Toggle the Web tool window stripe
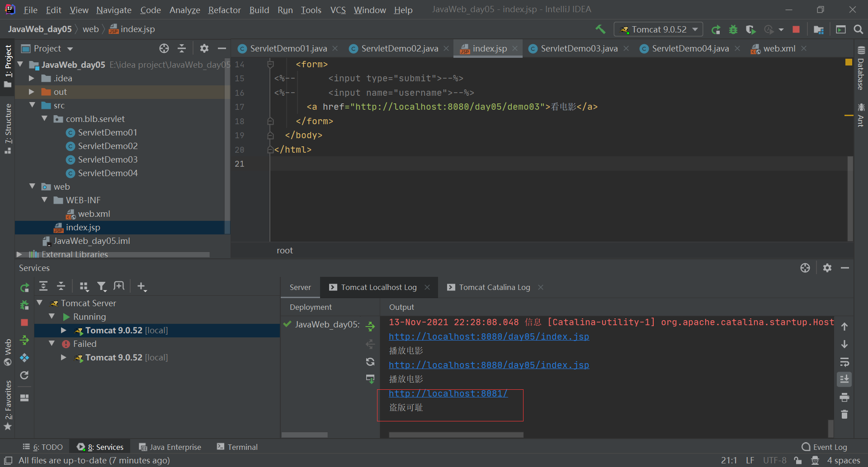868x467 pixels. point(8,352)
